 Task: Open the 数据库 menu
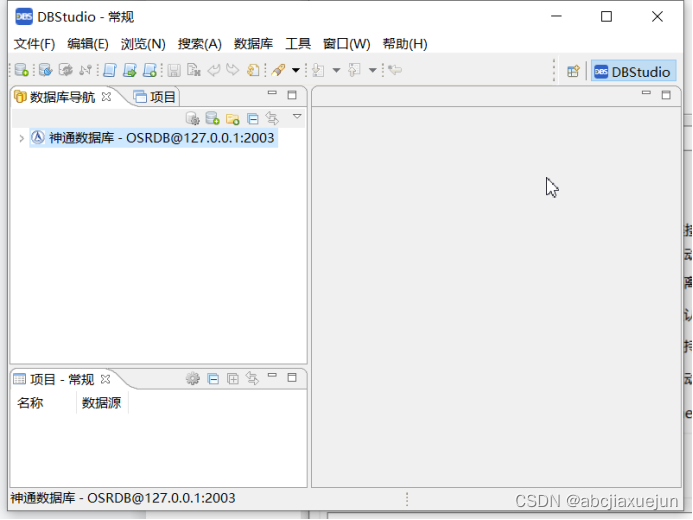253,44
